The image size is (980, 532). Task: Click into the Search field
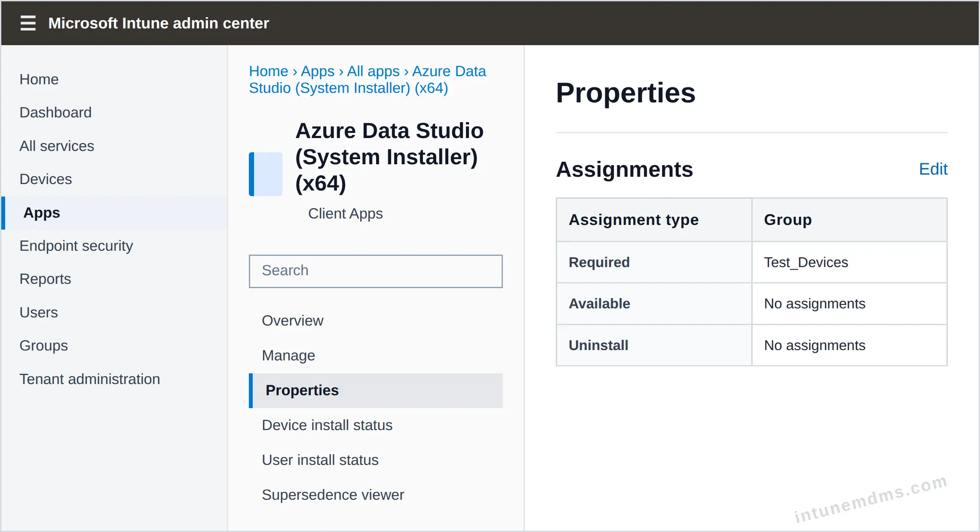pos(376,271)
